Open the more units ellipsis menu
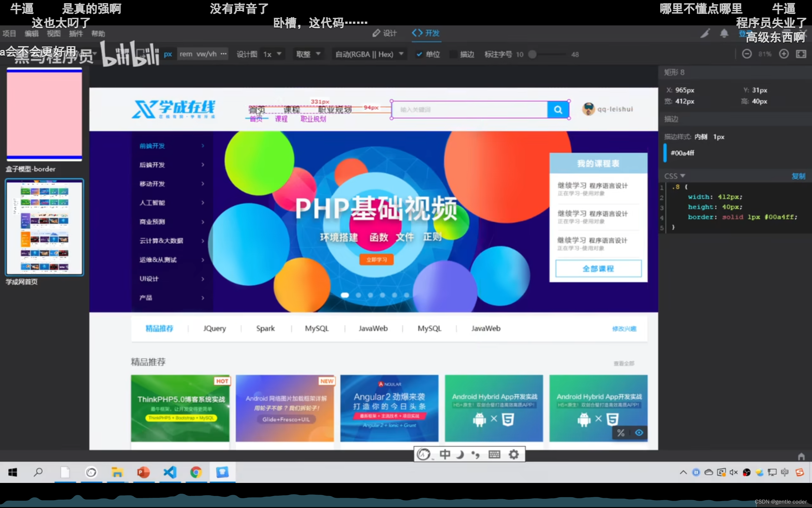Image resolution: width=812 pixels, height=508 pixels. tap(224, 54)
